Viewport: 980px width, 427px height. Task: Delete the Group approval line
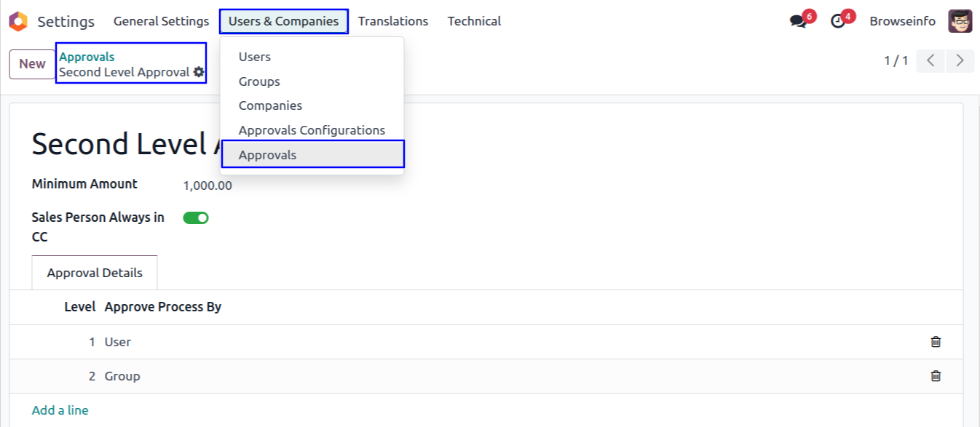coord(936,376)
